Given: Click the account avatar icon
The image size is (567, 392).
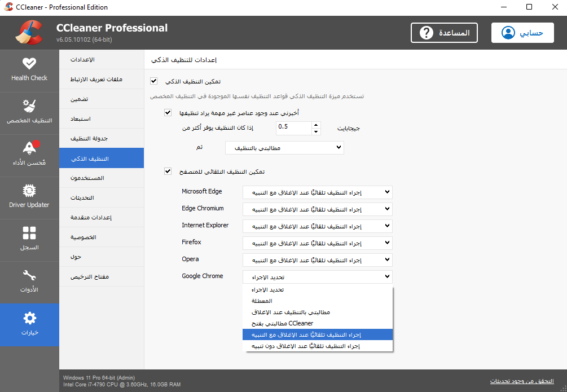Looking at the screenshot, I should (508, 33).
